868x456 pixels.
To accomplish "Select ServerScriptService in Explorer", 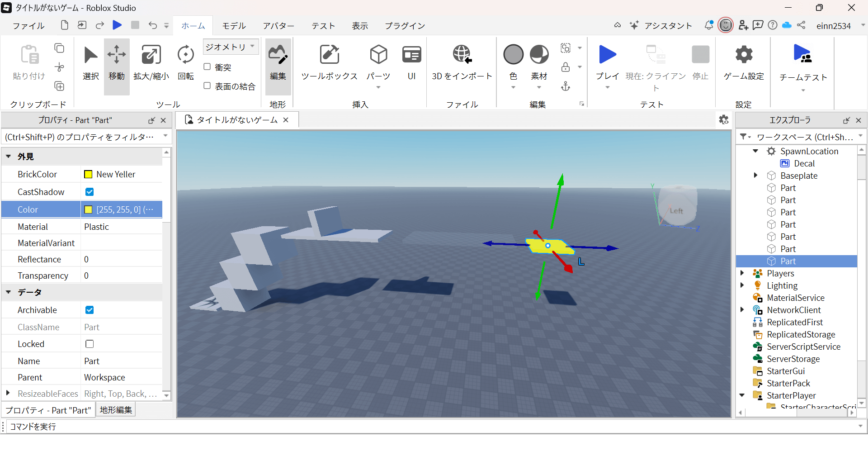I will [x=803, y=347].
